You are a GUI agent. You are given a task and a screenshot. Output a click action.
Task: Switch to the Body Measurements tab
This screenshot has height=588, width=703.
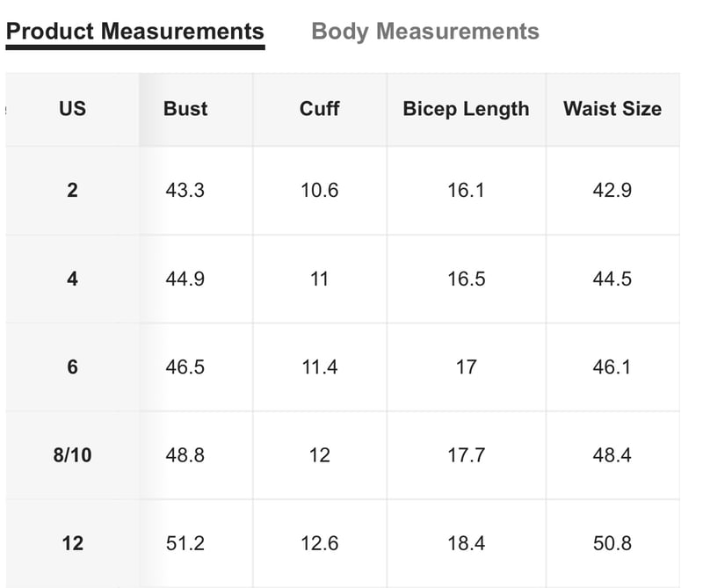coord(425,32)
